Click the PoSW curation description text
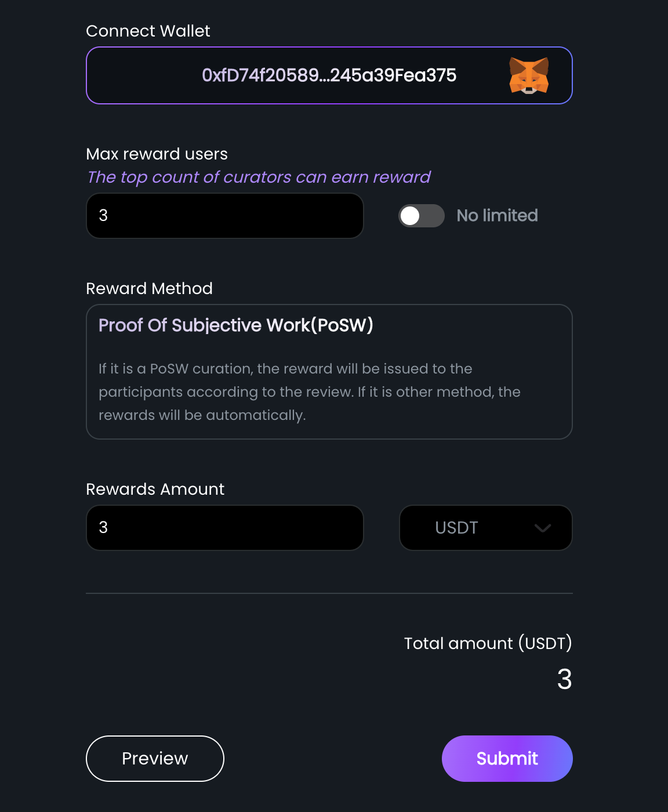Screen dimensions: 668x812 tap(310, 392)
